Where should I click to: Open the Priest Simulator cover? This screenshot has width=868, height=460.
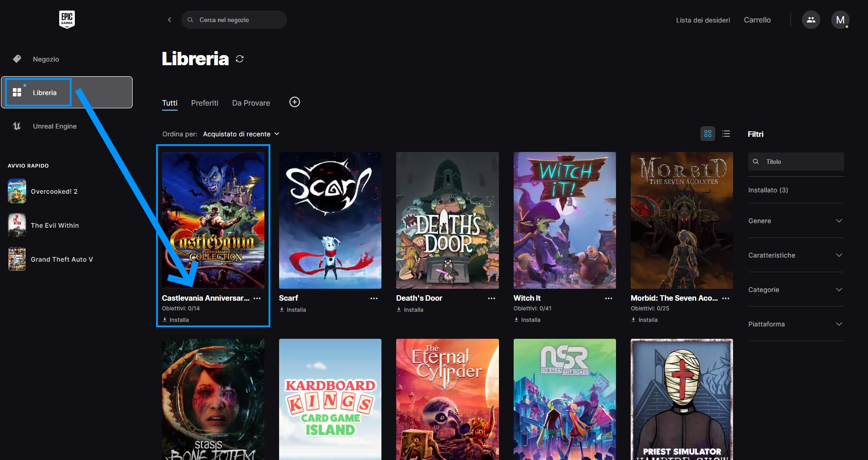682,399
